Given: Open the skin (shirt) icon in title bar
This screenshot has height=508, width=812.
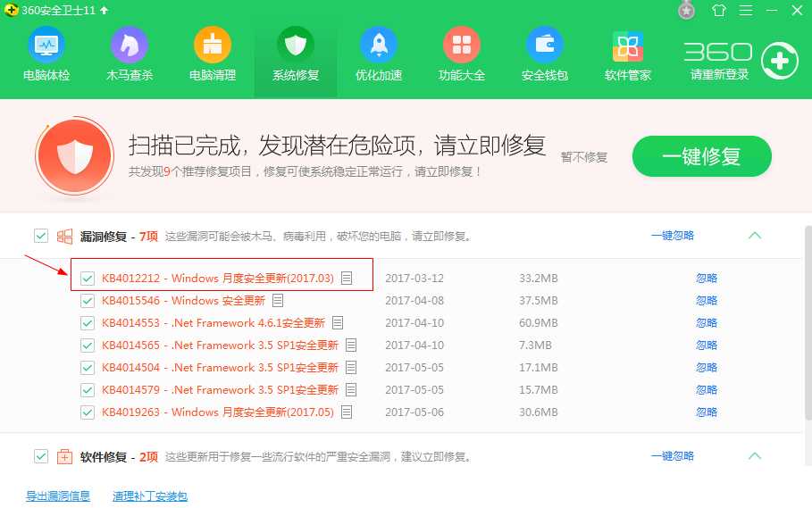Looking at the screenshot, I should tap(719, 11).
